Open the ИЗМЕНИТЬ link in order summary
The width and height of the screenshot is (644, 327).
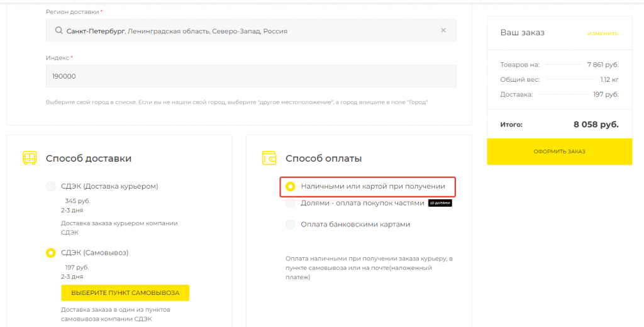[x=602, y=33]
